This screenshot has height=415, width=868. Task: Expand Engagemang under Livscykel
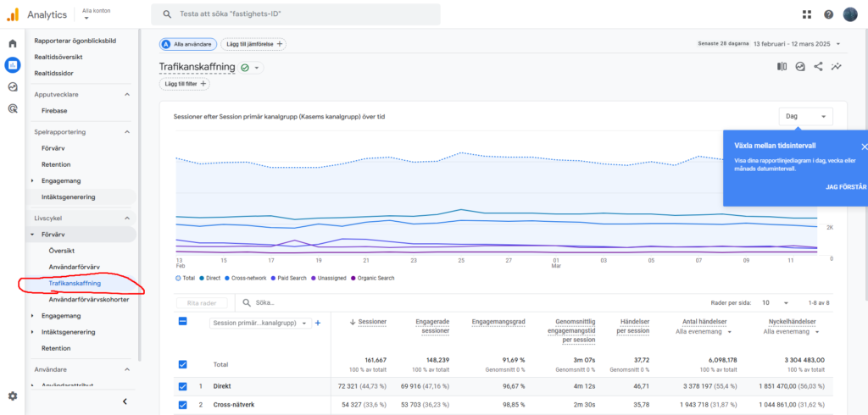pos(32,316)
